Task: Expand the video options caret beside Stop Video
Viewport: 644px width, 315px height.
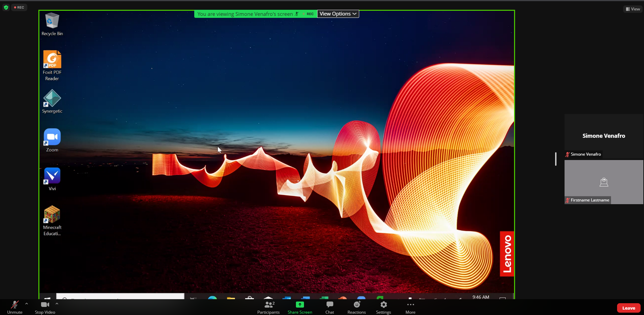Action: [57, 304]
